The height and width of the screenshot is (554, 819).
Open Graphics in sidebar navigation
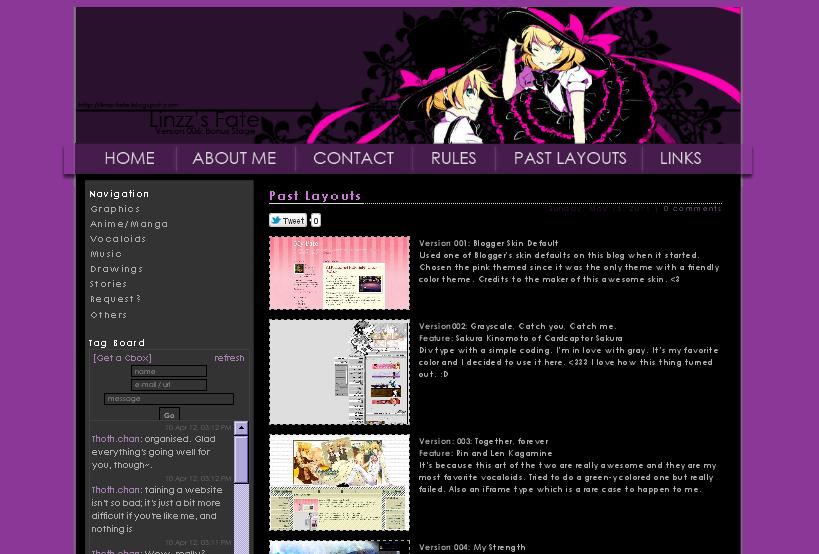click(x=115, y=209)
